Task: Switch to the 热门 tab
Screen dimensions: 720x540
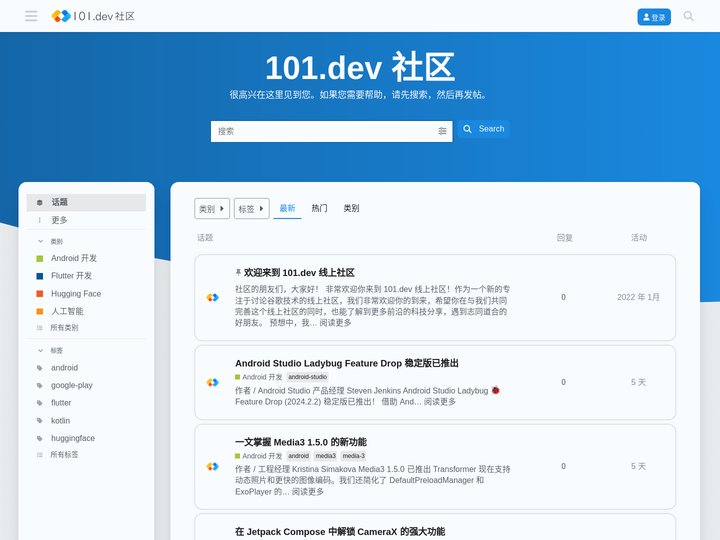Action: tap(320, 208)
